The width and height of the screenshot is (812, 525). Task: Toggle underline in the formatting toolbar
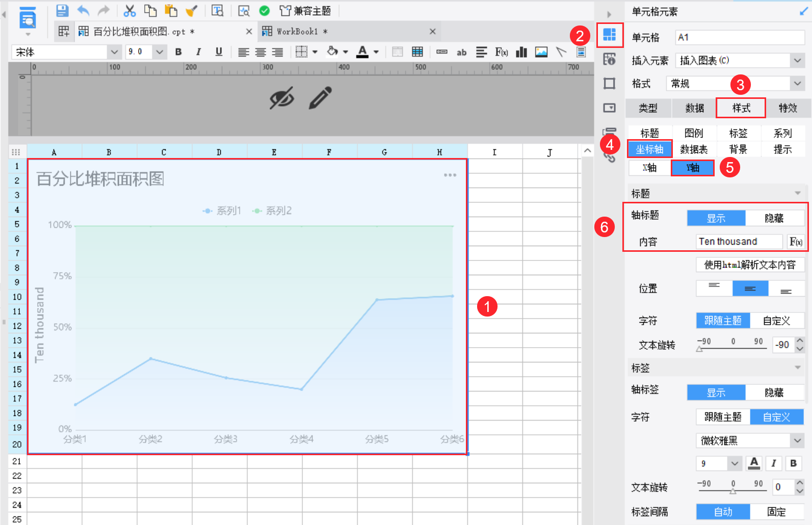pyautogui.click(x=219, y=52)
